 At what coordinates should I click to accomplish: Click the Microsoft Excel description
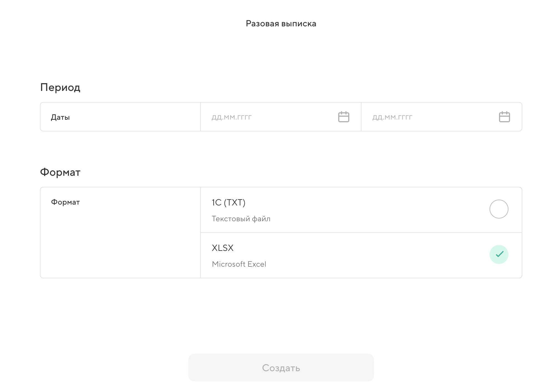point(239,264)
